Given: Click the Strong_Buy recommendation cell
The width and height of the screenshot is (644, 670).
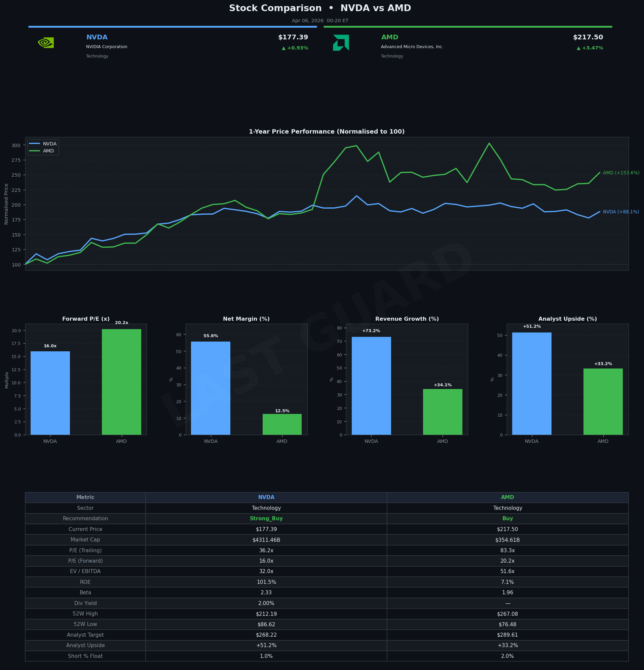Looking at the screenshot, I should click(x=266, y=519).
